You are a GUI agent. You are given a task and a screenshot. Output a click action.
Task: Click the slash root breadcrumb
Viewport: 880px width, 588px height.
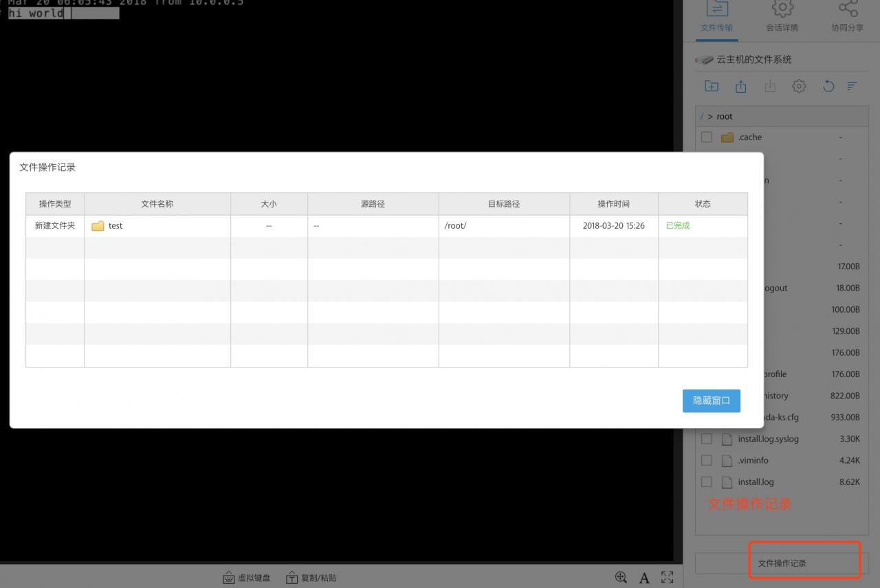[702, 117]
